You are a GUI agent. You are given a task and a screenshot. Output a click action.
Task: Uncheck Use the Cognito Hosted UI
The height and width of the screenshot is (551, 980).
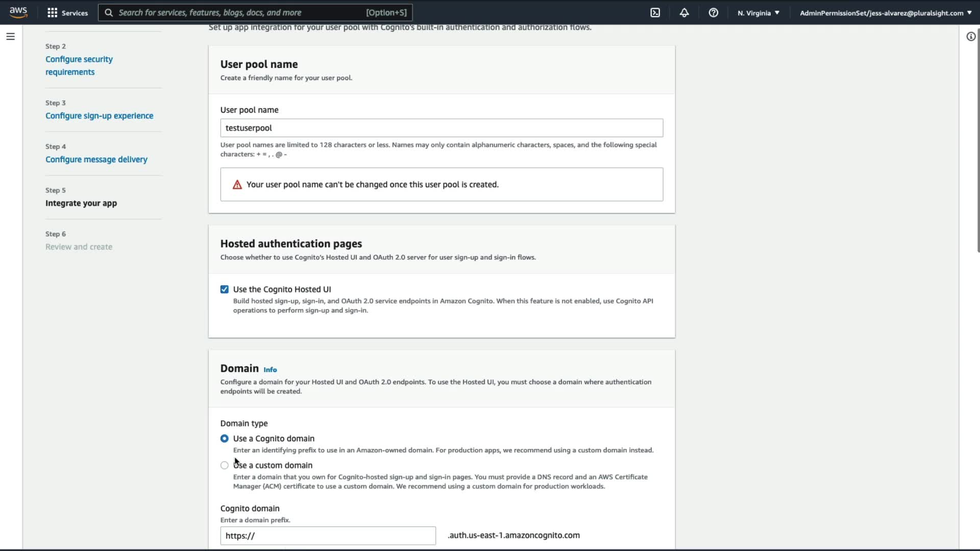pos(225,289)
